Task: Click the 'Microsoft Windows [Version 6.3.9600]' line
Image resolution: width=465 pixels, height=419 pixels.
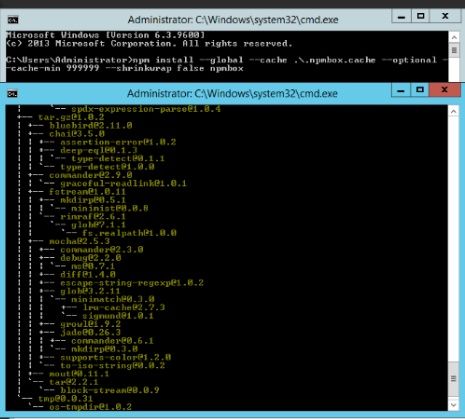Action: pyautogui.click(x=105, y=35)
